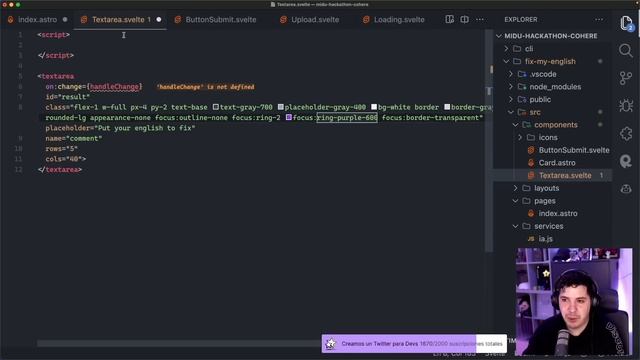Click the Svelte icon beside Textarea.svelte in explorer
This screenshot has width=640, height=360.
click(x=531, y=176)
